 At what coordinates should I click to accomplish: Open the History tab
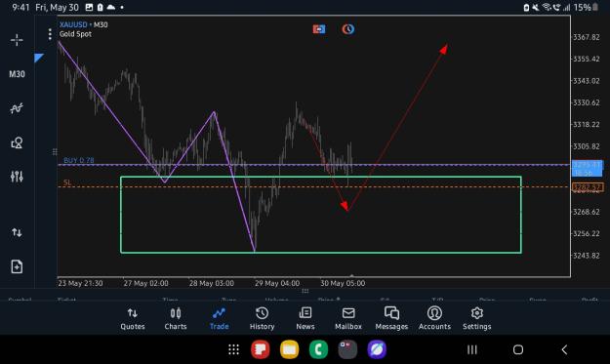(262, 319)
